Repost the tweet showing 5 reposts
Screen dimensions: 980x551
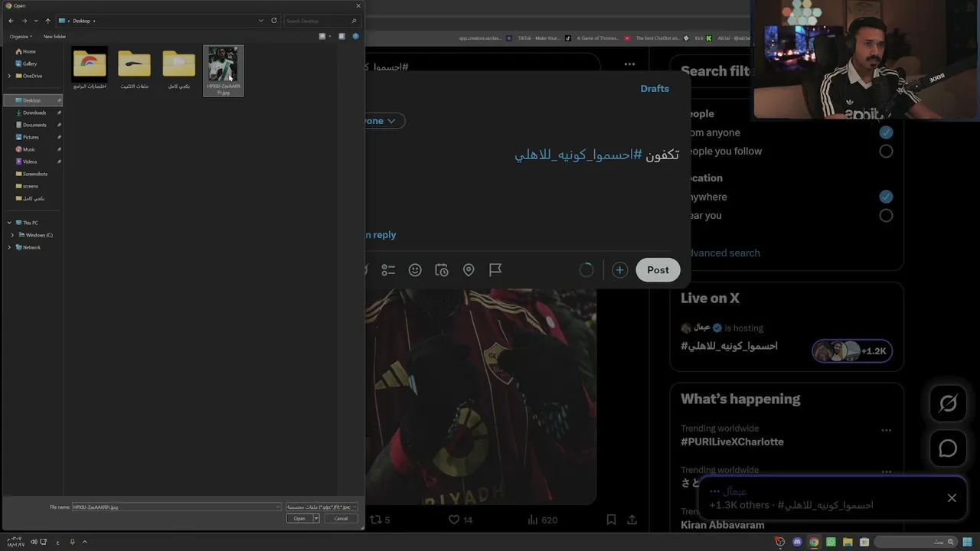coord(380,520)
